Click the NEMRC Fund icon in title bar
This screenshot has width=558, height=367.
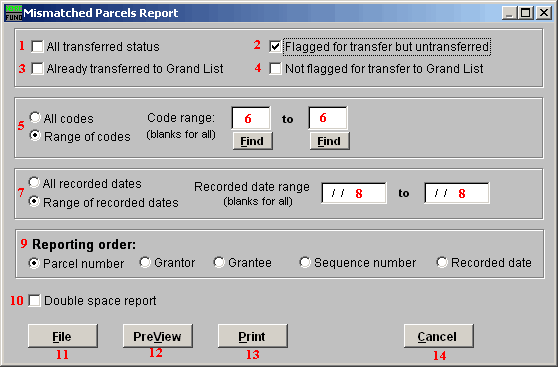tap(14, 13)
